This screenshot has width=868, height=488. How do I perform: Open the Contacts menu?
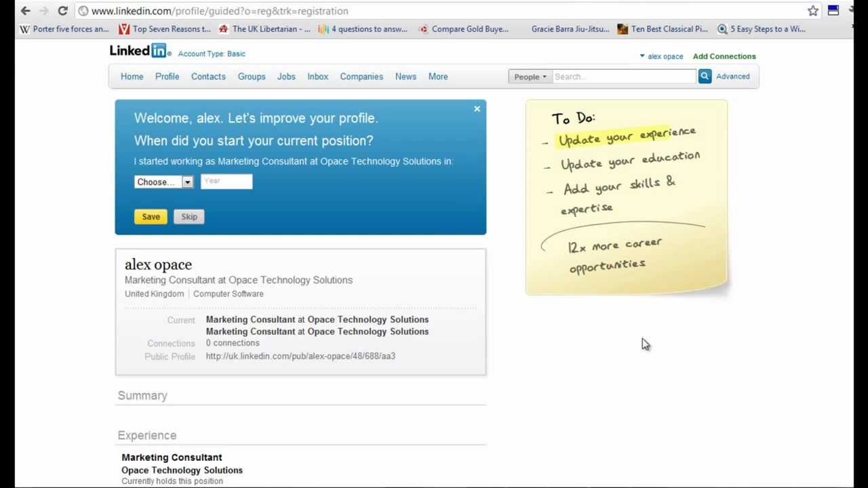(208, 77)
